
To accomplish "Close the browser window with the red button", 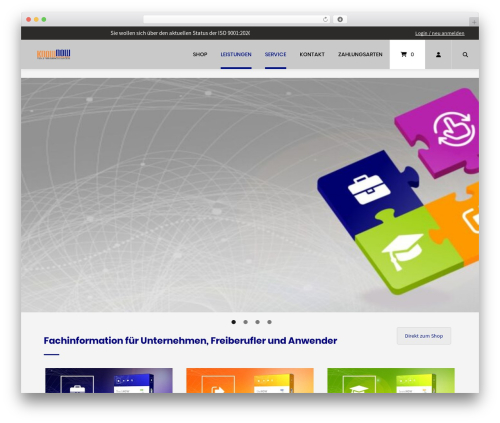I will click(x=29, y=20).
